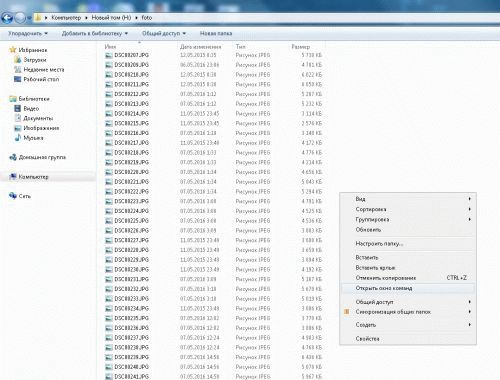Choose Отменить копирование in context menu

tap(408, 278)
